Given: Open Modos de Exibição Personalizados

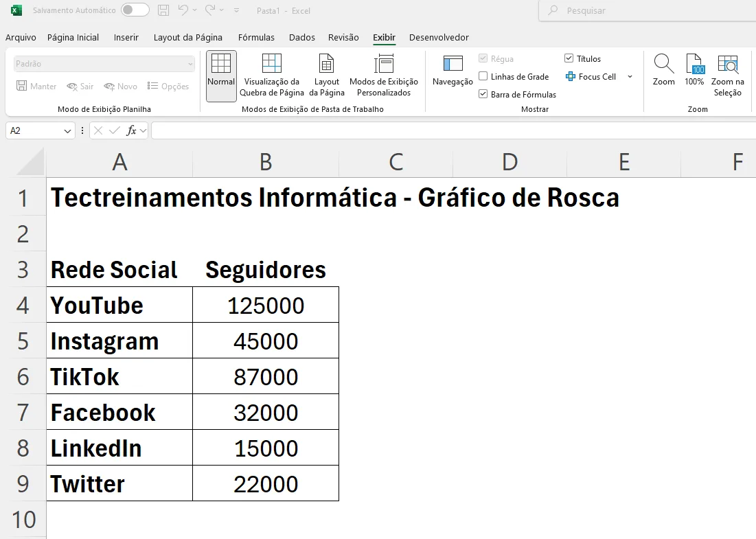Looking at the screenshot, I should (x=384, y=76).
